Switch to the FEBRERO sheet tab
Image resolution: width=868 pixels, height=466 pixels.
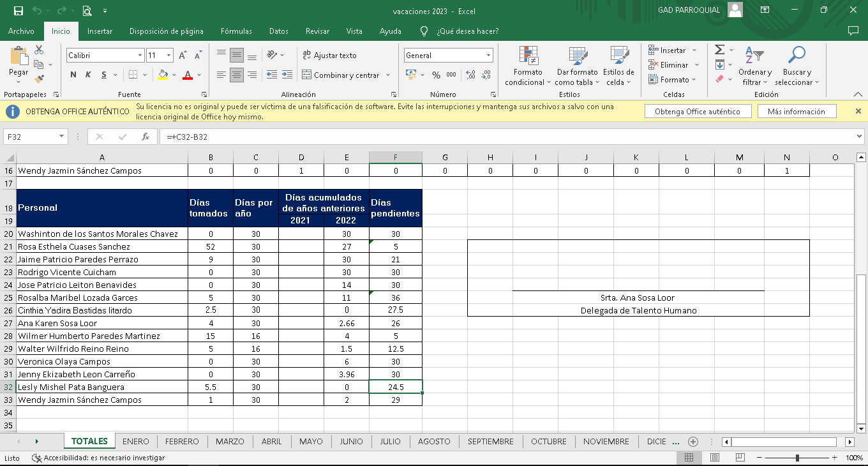182,442
